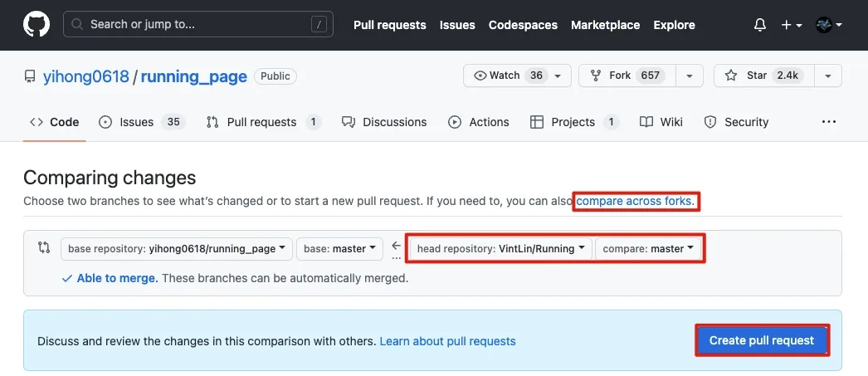This screenshot has width=868, height=376.
Task: Switch to the Issues tab
Action: pos(142,122)
